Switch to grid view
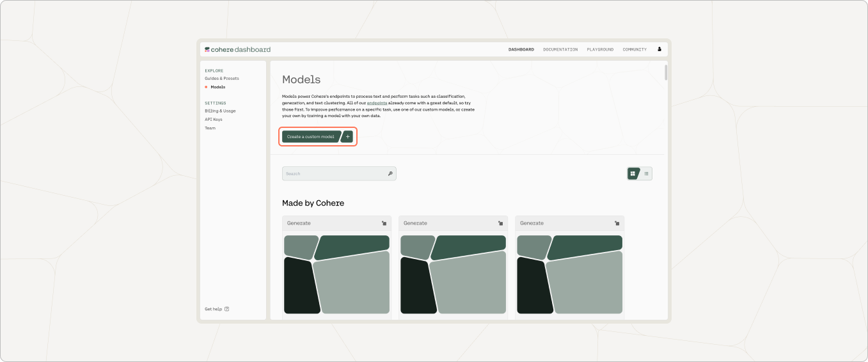This screenshot has height=362, width=868. [x=633, y=173]
